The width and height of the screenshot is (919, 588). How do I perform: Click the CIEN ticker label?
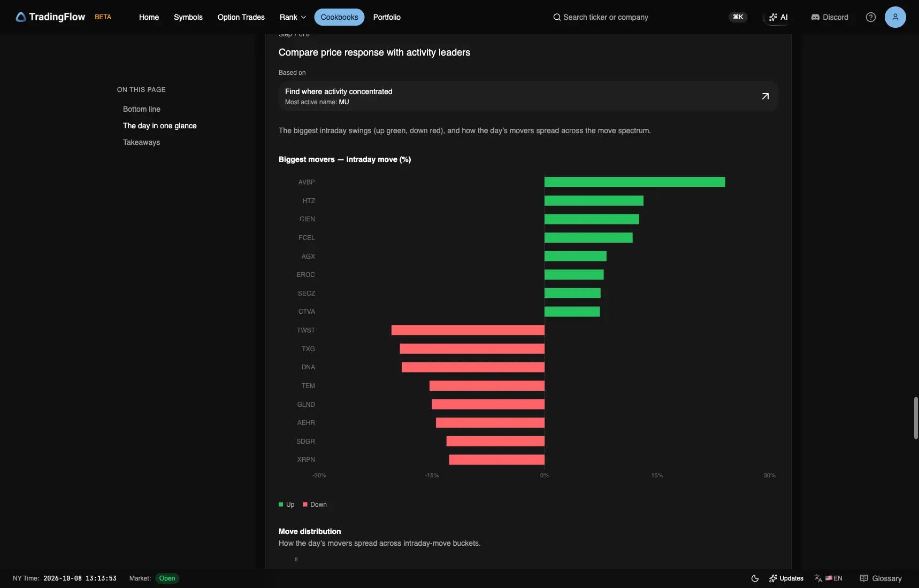tap(307, 219)
